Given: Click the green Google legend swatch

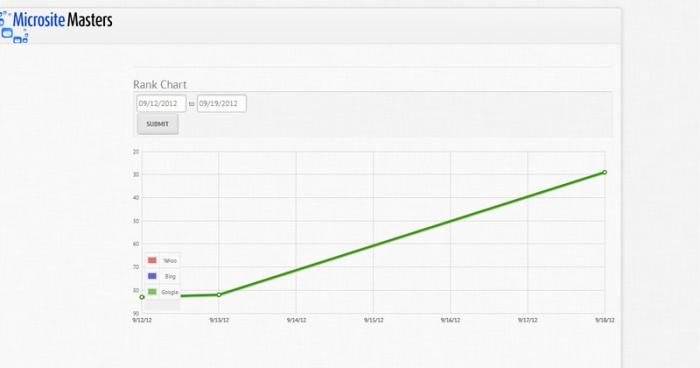Looking at the screenshot, I should point(152,292).
